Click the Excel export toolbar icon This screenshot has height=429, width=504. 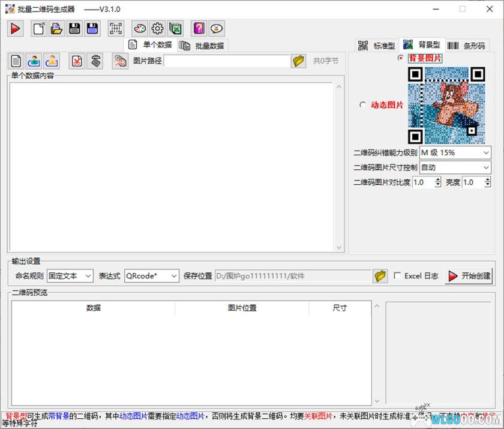coord(174,28)
